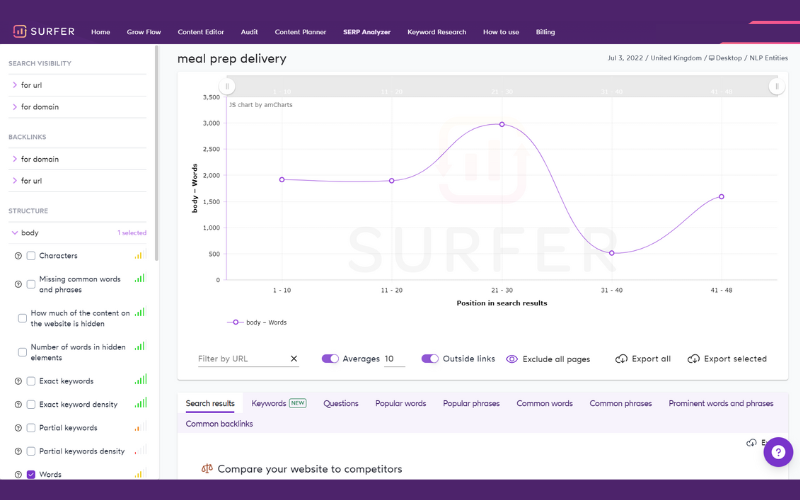This screenshot has height=500, width=800.
Task: Click the help icon next to Partial keywords
Action: [18, 428]
